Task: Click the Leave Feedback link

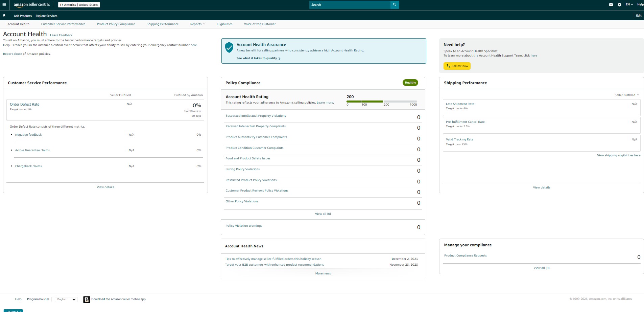Action: coord(61,35)
